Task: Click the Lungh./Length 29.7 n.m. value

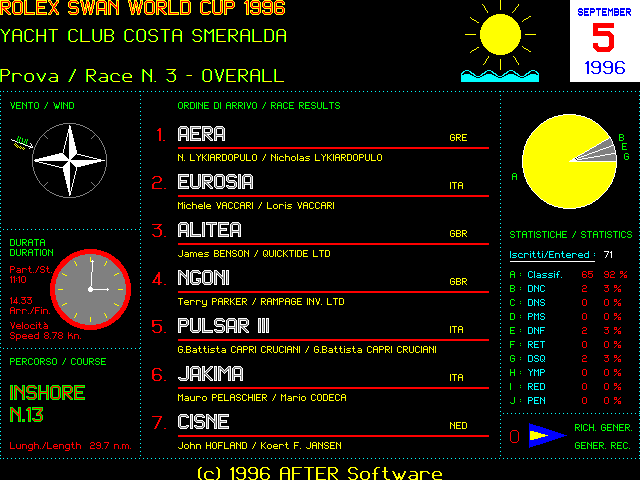Action: [70, 446]
